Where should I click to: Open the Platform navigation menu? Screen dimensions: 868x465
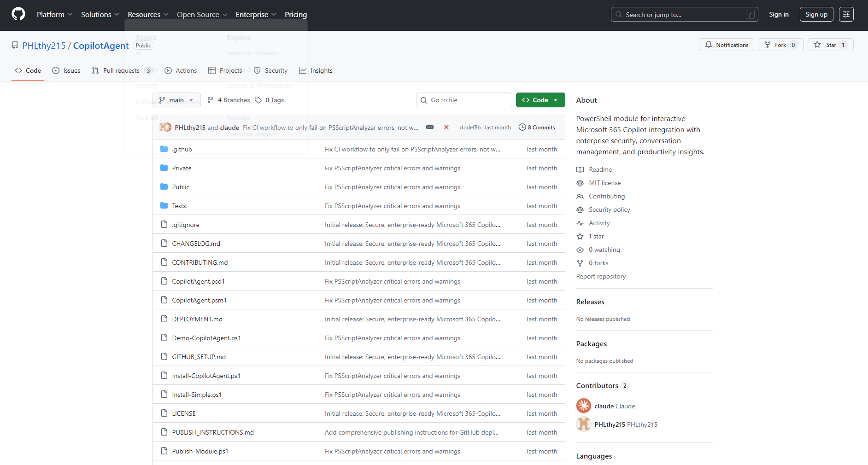click(x=54, y=14)
